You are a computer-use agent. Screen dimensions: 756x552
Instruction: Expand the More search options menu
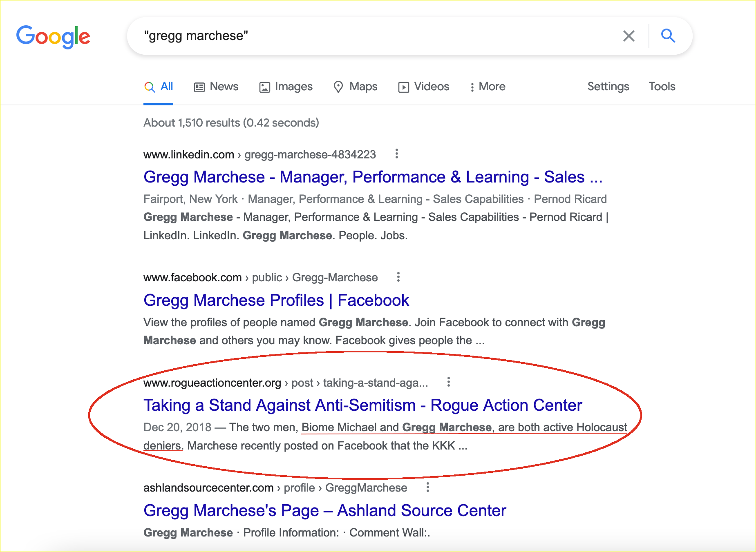click(488, 87)
